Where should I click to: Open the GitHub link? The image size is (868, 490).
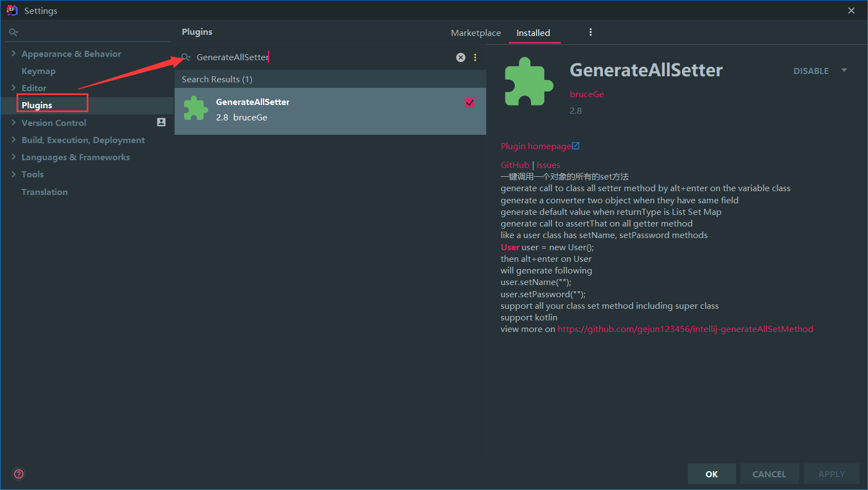coord(515,165)
